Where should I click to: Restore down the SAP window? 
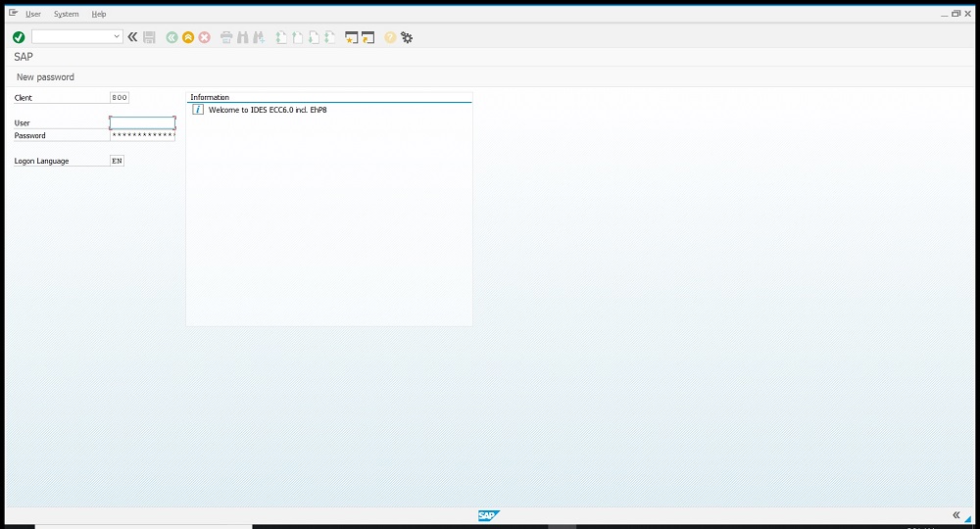coord(955,14)
